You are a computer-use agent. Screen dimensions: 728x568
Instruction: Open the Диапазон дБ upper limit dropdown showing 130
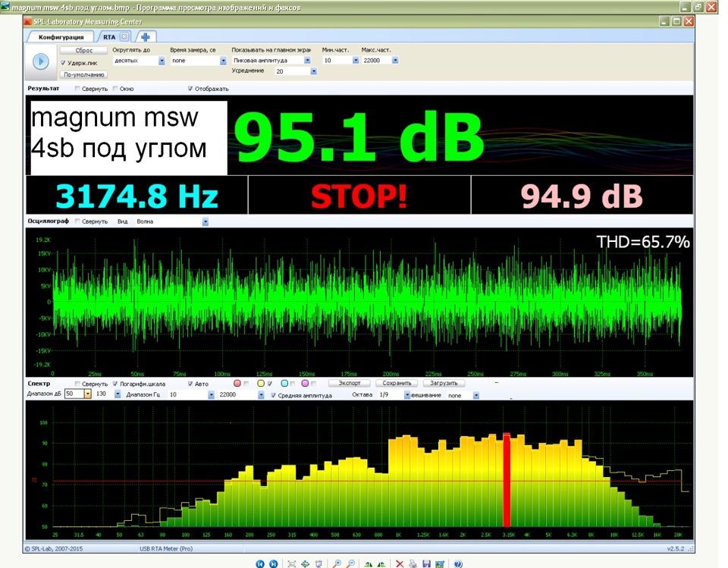pyautogui.click(x=118, y=394)
